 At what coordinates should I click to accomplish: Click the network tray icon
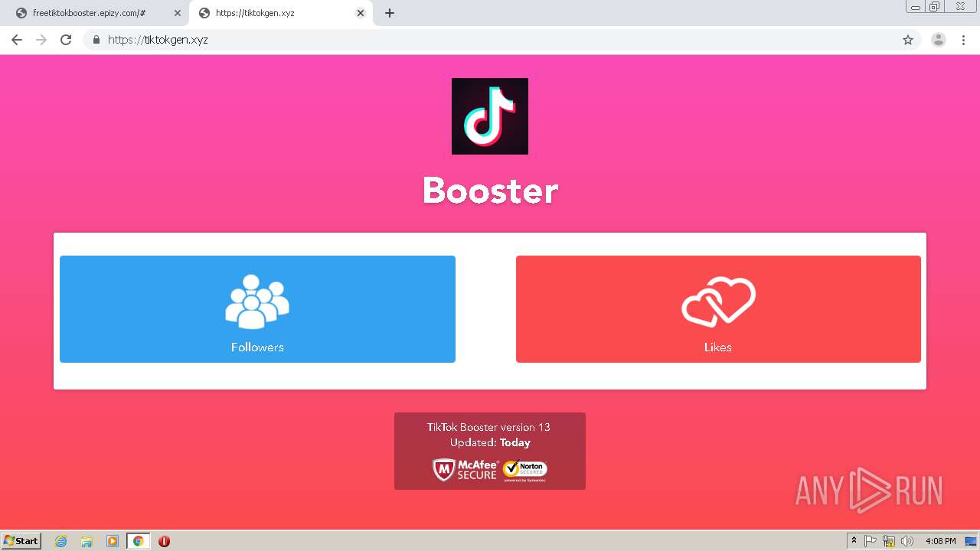(889, 541)
